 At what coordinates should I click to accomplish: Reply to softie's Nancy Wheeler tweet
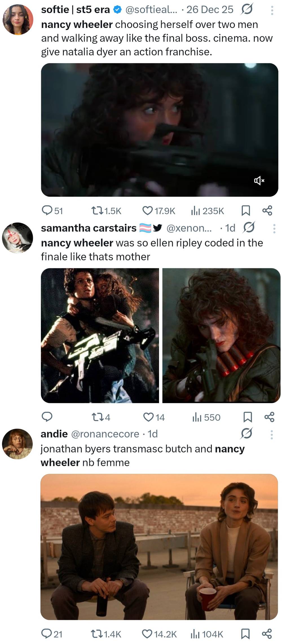point(52,211)
